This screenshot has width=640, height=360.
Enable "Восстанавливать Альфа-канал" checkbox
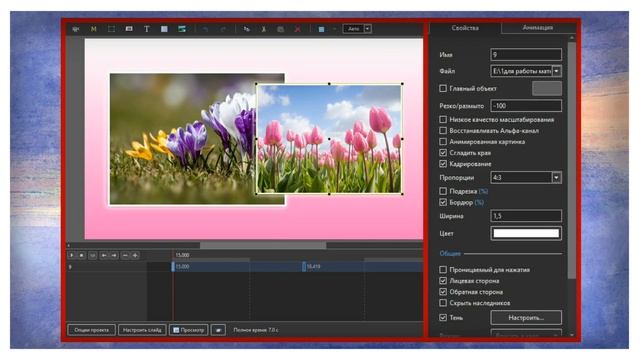(443, 131)
